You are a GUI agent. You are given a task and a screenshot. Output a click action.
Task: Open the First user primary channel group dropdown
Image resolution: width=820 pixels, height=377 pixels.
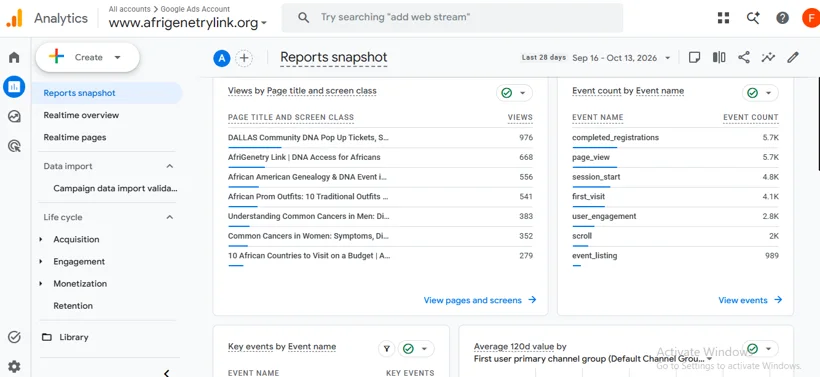tap(593, 359)
